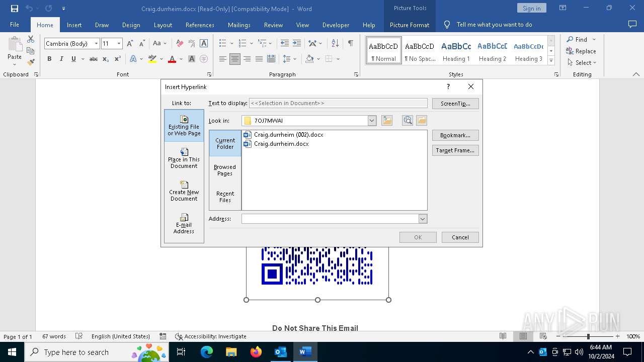Click the Decrease Font Size icon
The width and height of the screenshot is (644, 362).
tap(142, 44)
